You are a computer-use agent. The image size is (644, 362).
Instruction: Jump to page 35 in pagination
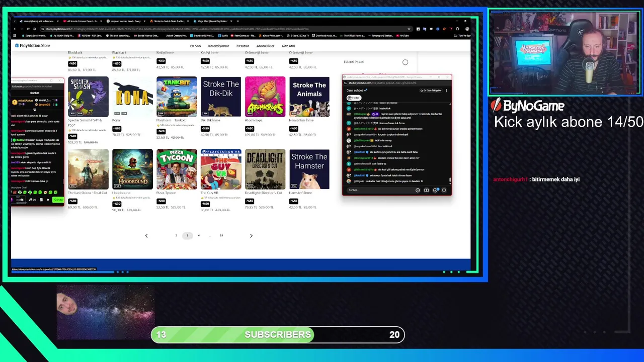coord(221,235)
